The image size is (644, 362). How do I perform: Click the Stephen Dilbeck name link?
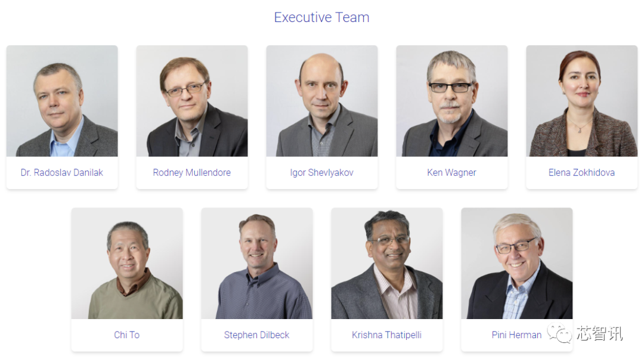256,335
